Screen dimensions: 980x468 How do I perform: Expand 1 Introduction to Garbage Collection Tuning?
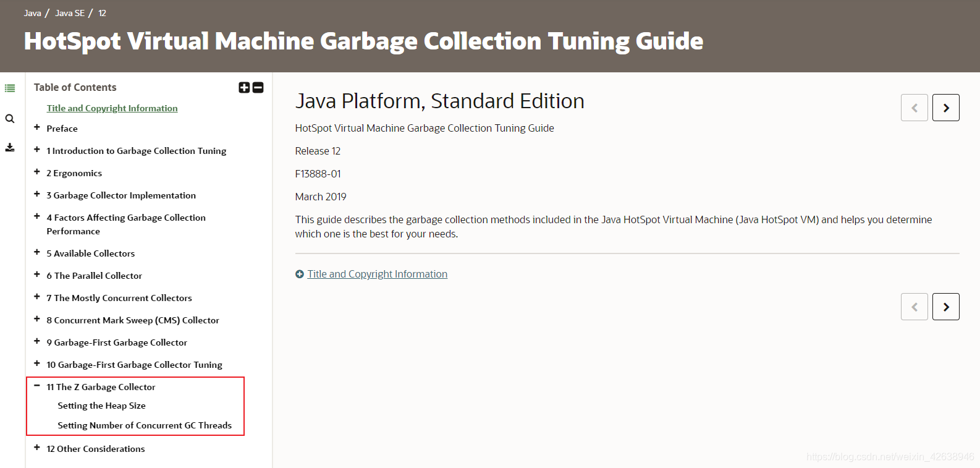(37, 150)
